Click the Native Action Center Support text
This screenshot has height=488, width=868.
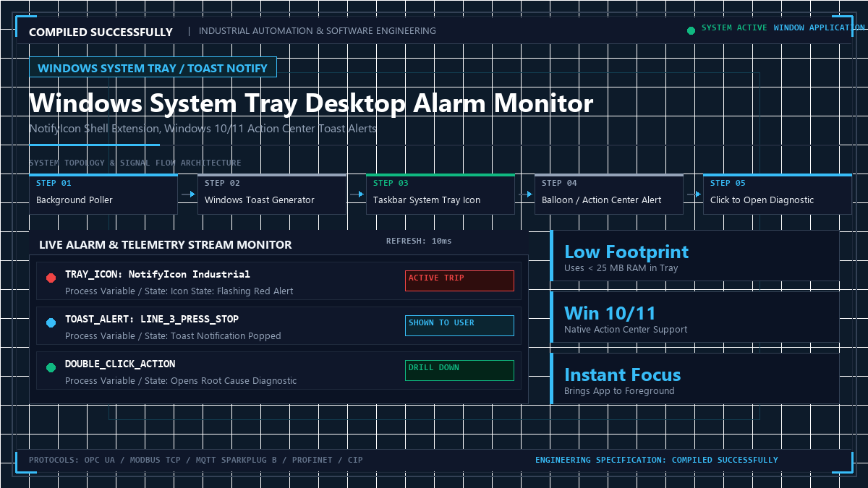(x=626, y=330)
